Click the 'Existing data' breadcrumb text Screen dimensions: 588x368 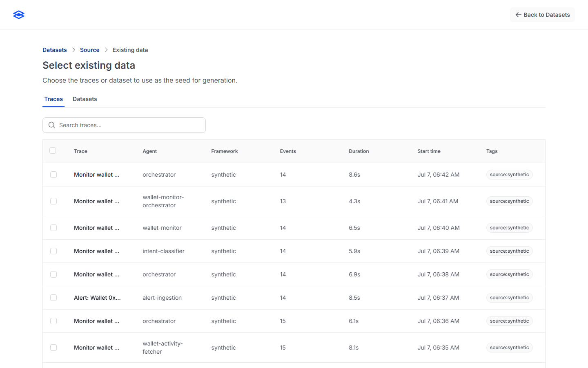click(x=130, y=50)
